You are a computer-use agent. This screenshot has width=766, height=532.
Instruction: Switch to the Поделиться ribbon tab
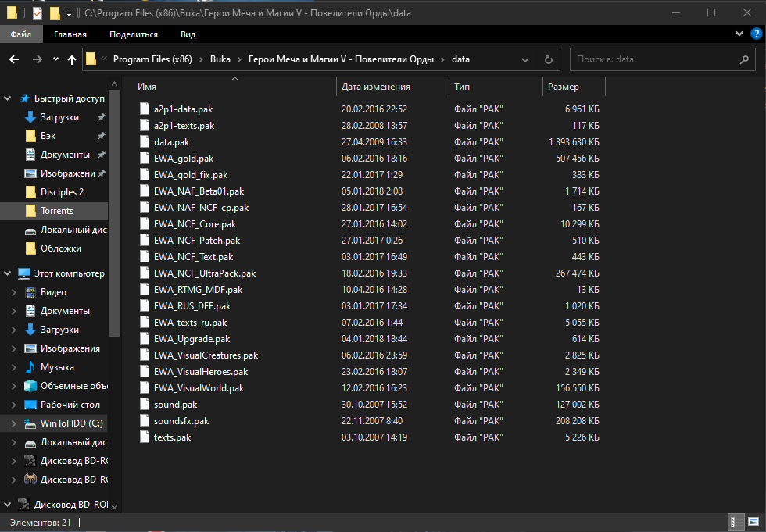(134, 34)
